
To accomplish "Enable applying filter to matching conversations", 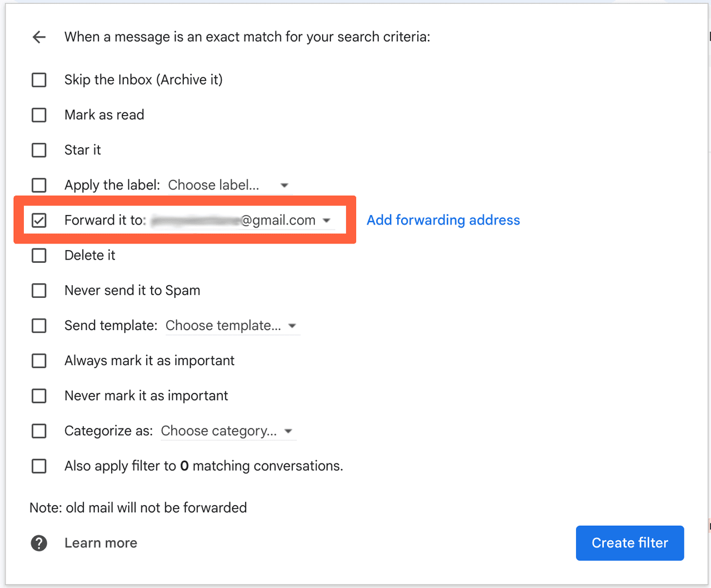I will click(39, 466).
